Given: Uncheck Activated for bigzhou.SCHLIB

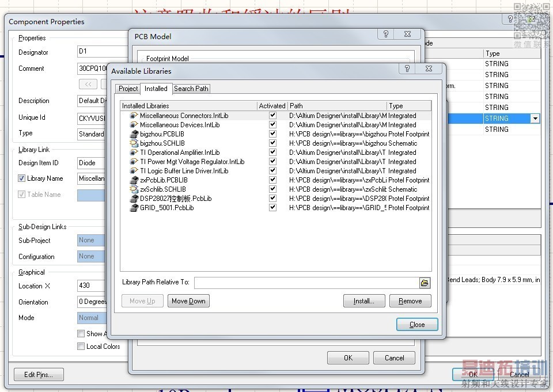Looking at the screenshot, I should (x=272, y=143).
